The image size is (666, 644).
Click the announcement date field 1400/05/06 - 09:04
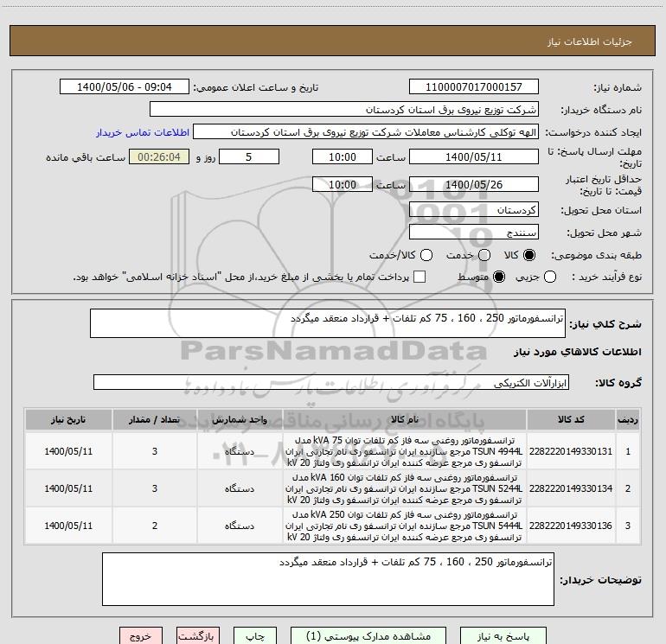click(x=125, y=86)
